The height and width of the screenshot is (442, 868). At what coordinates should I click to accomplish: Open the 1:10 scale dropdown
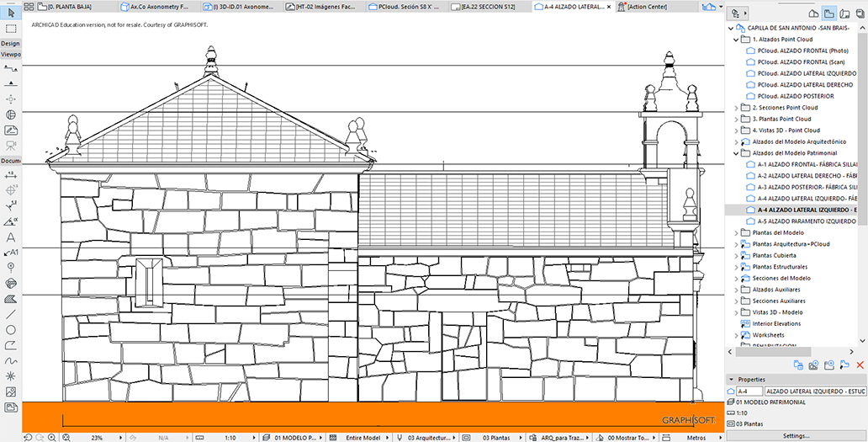click(236, 437)
